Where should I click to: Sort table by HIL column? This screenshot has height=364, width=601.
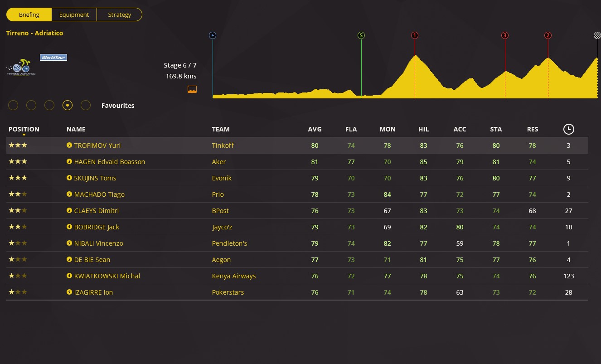(x=424, y=129)
